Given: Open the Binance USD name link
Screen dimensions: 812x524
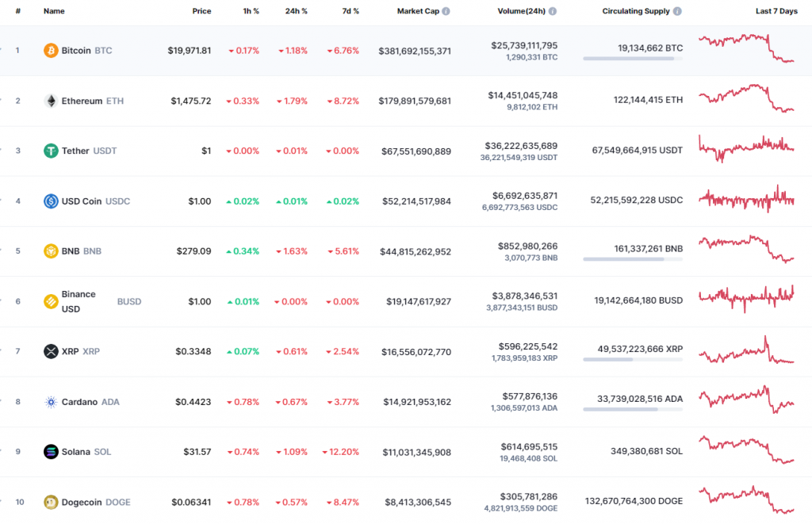Looking at the screenshot, I should (x=79, y=301).
